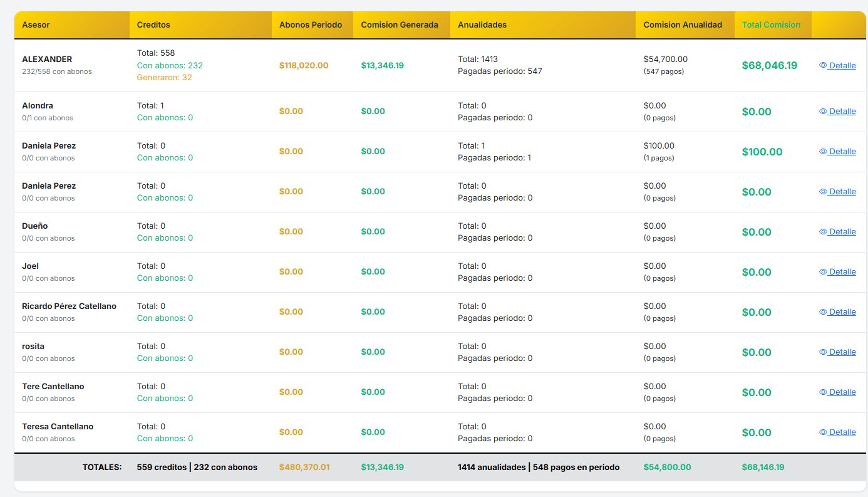Click the Anualidades column header
The height and width of the screenshot is (497, 868).
click(x=482, y=25)
